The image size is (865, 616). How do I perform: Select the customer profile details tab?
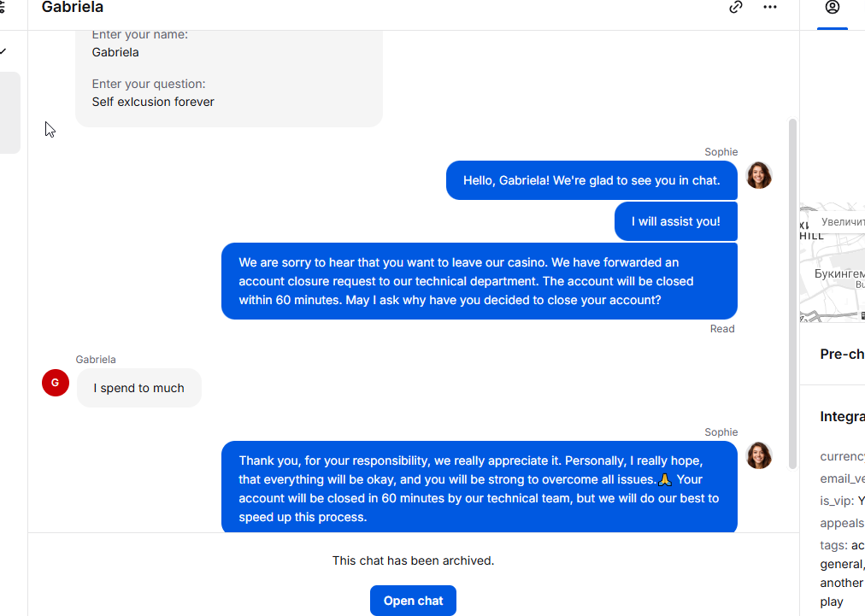coord(832,8)
